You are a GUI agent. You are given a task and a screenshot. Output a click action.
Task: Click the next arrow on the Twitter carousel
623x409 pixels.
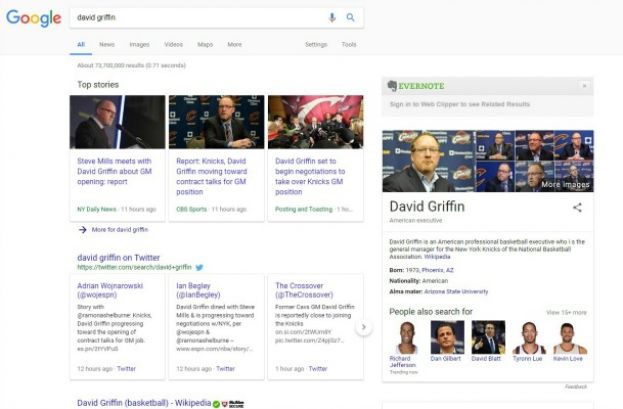click(x=364, y=327)
